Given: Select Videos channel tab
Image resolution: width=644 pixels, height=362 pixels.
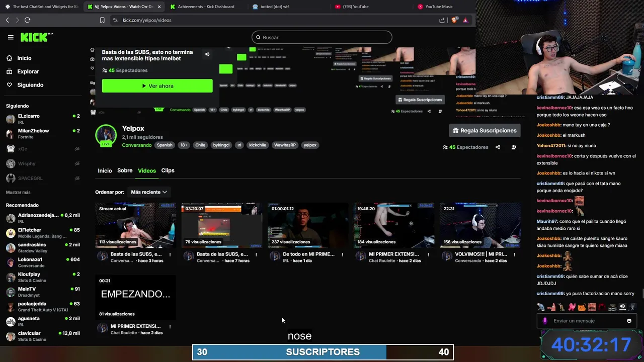Looking at the screenshot, I should point(147,170).
